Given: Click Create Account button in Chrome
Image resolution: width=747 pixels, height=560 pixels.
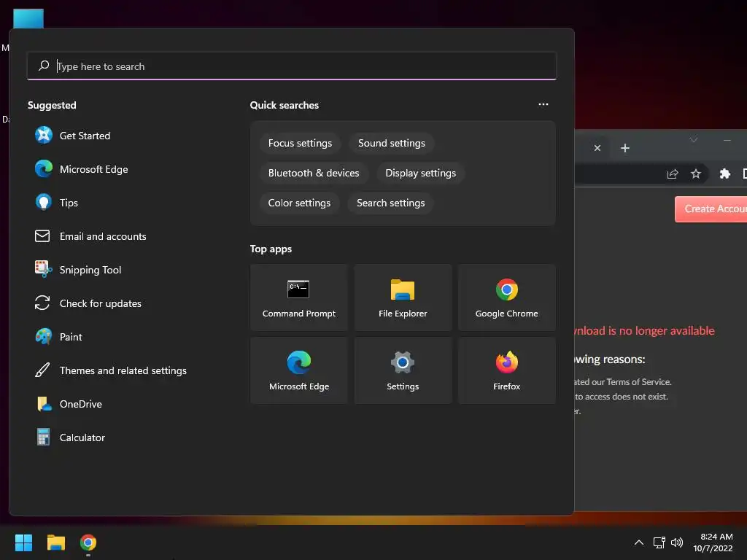Looking at the screenshot, I should click(x=711, y=209).
